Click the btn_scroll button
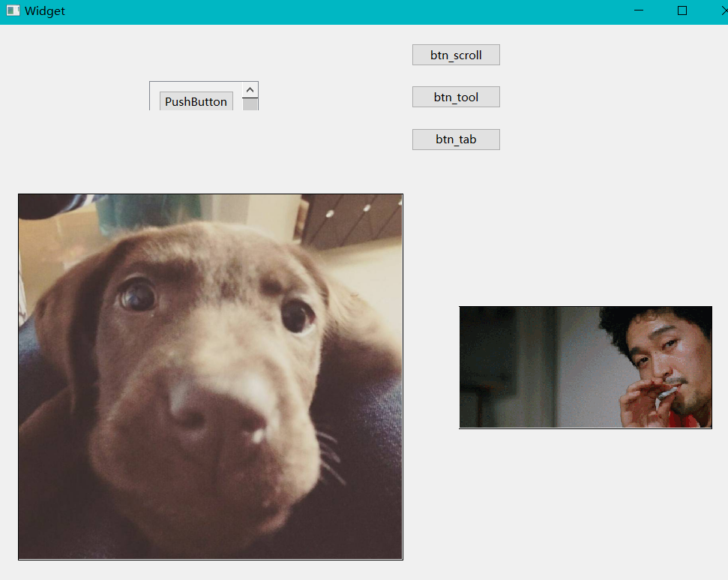Viewport: 728px width, 580px height. (456, 55)
